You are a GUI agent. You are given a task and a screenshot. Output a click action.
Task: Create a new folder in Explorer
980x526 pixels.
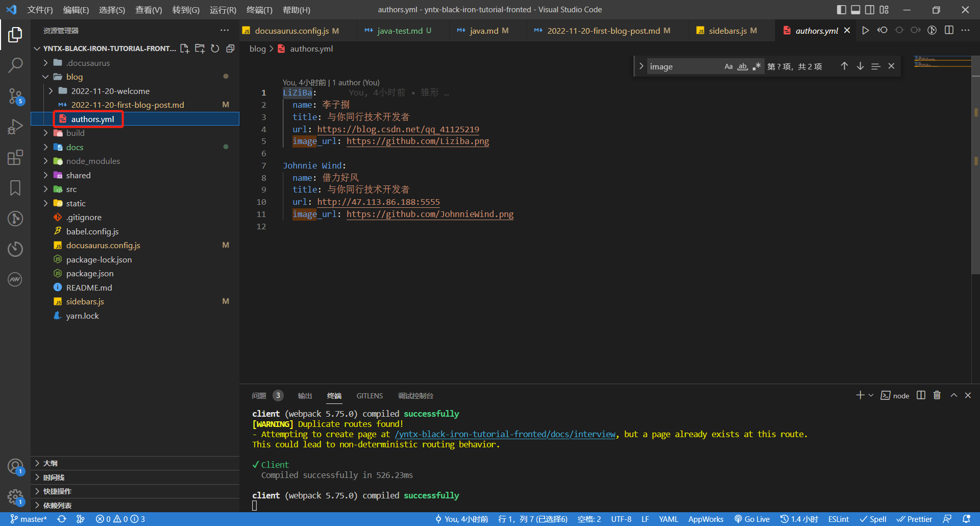[x=200, y=49]
